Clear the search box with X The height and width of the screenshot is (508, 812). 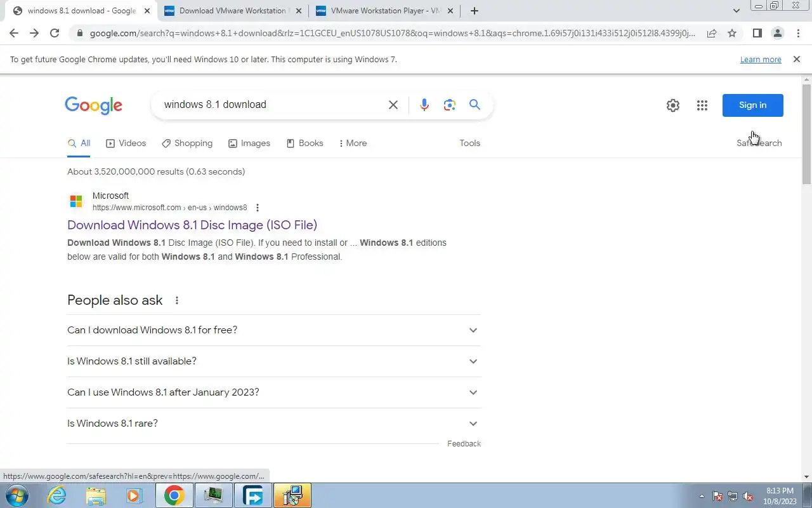pos(393,105)
